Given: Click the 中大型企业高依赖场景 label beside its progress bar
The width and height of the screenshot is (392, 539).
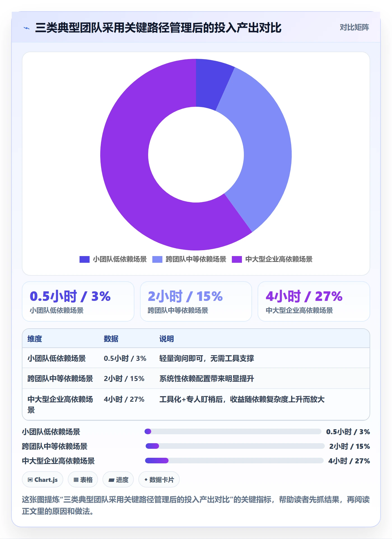Looking at the screenshot, I should tap(59, 461).
